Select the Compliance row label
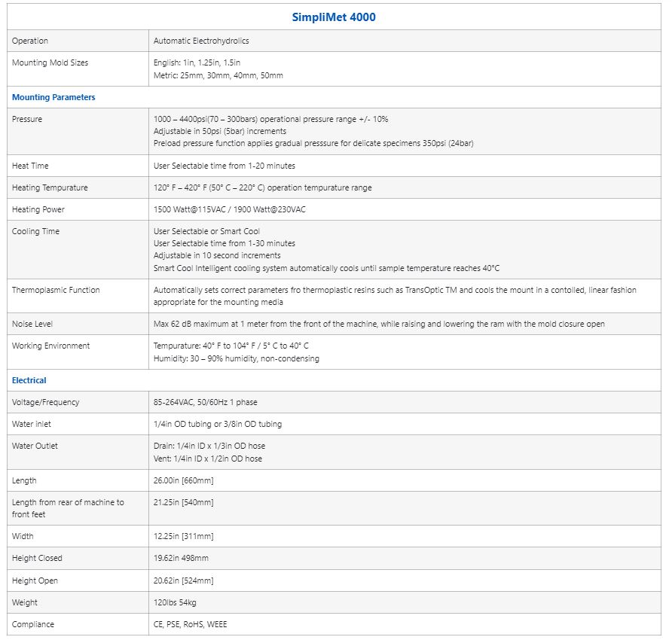 [x=33, y=625]
